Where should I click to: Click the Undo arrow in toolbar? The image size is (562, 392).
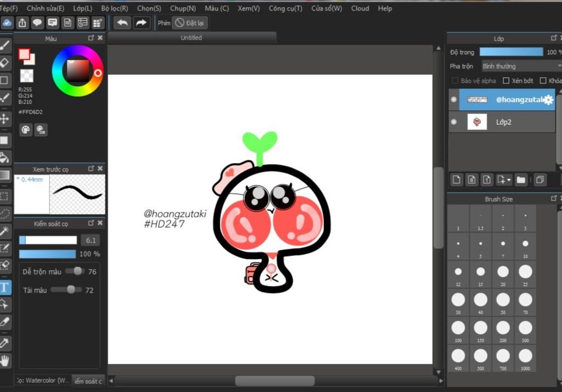tap(122, 23)
